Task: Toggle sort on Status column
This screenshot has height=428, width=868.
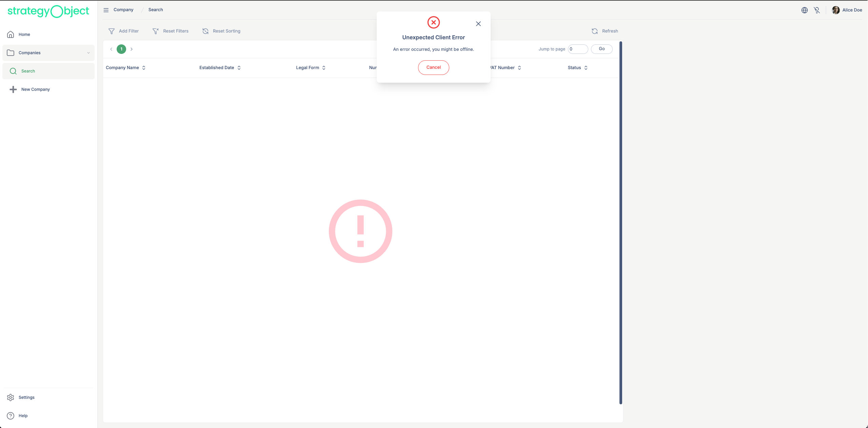Action: pos(586,68)
